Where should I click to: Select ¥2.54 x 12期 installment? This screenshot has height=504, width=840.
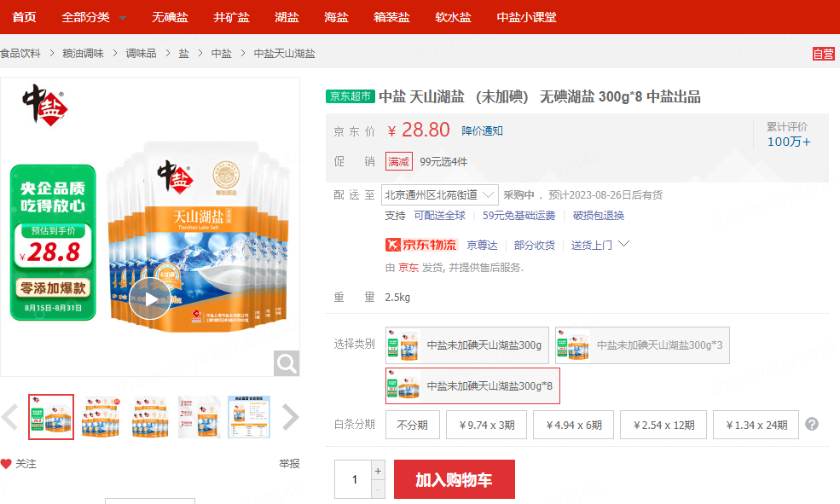[x=663, y=426]
